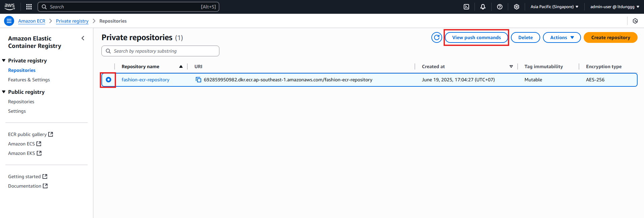Viewport: 644px width, 218px height.
Task: Open Getting started link
Action: coord(24,176)
